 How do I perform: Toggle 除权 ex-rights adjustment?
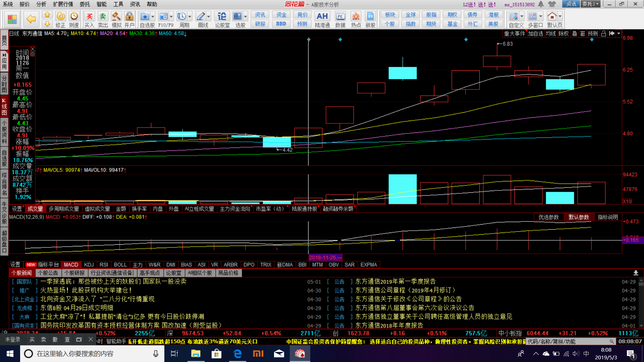click(563, 34)
